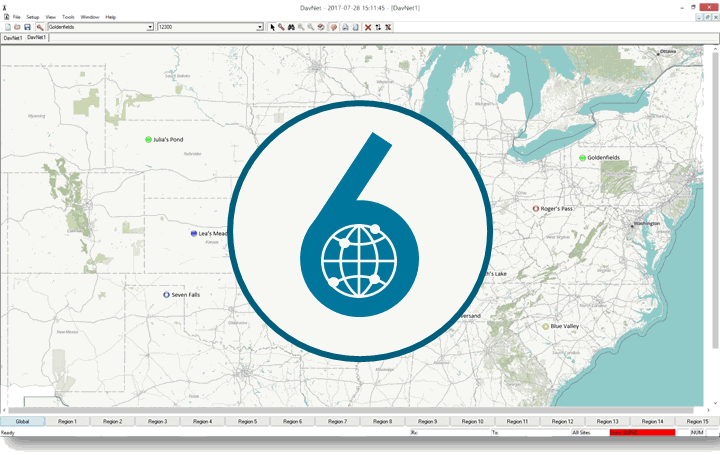Click the horizontal map scrollbar
The height and width of the screenshot is (455, 720).
pyautogui.click(x=351, y=410)
